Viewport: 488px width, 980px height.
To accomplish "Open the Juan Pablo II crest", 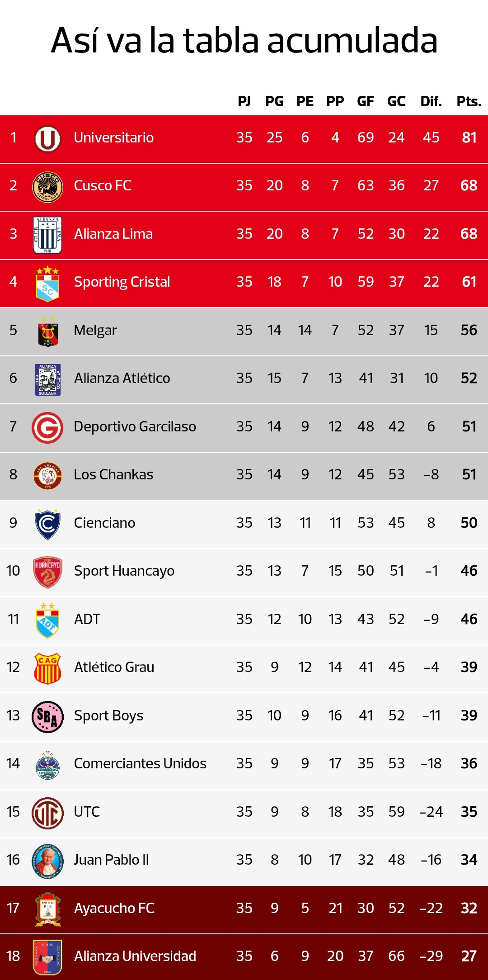I will (x=47, y=861).
